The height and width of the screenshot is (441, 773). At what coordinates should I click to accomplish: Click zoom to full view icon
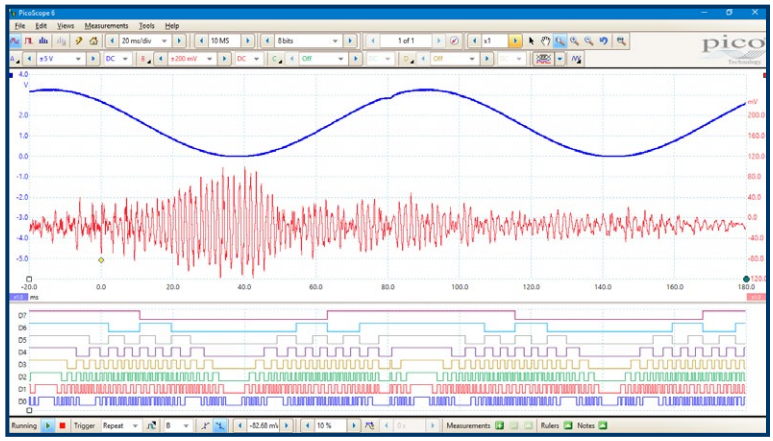pyautogui.click(x=621, y=41)
